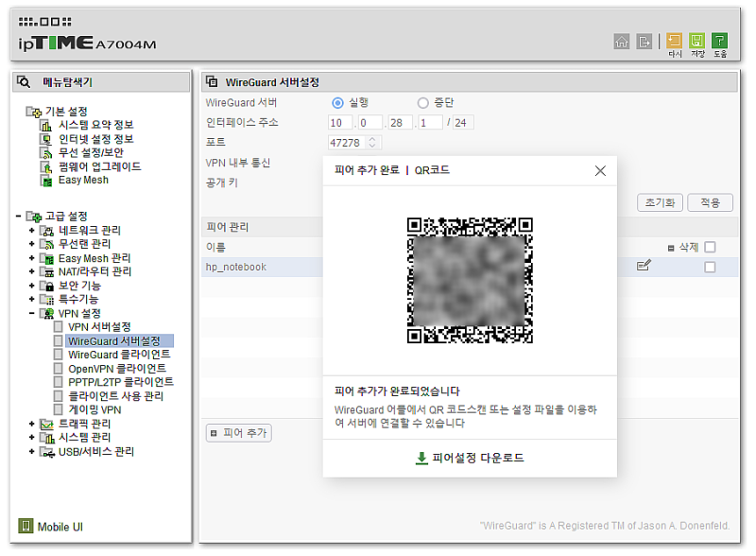This screenshot has width=756, height=556.
Task: Click the subnet mask field 24
Action: 463,123
